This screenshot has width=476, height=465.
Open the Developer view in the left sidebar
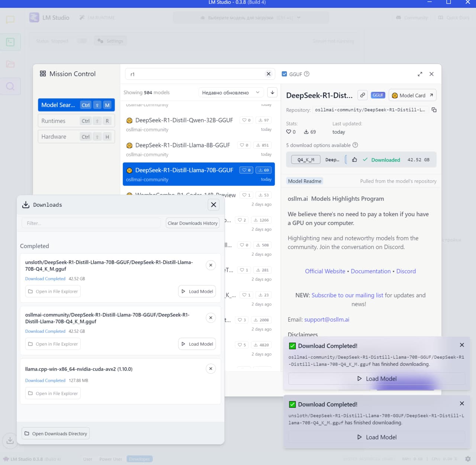click(x=10, y=42)
